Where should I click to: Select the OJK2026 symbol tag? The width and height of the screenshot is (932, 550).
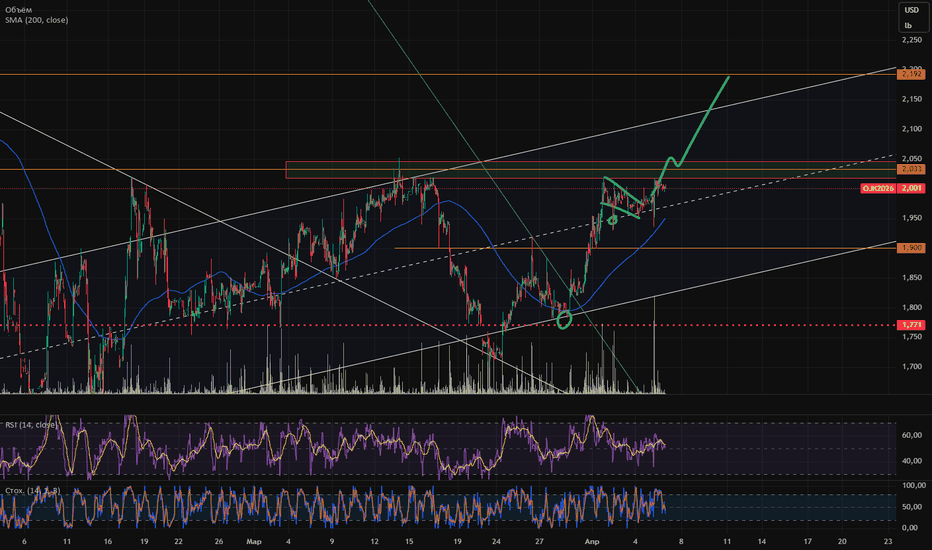(x=878, y=188)
